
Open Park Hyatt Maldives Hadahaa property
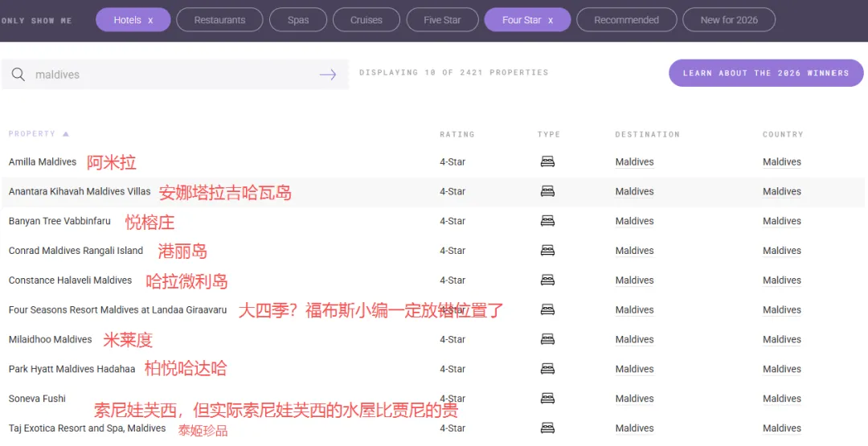[x=72, y=369]
